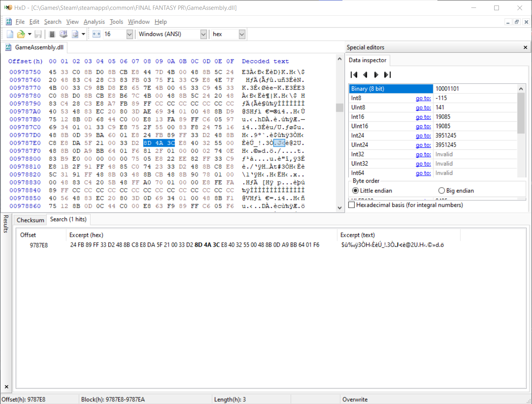Click the Open disk toolbar icon

(x=63, y=34)
